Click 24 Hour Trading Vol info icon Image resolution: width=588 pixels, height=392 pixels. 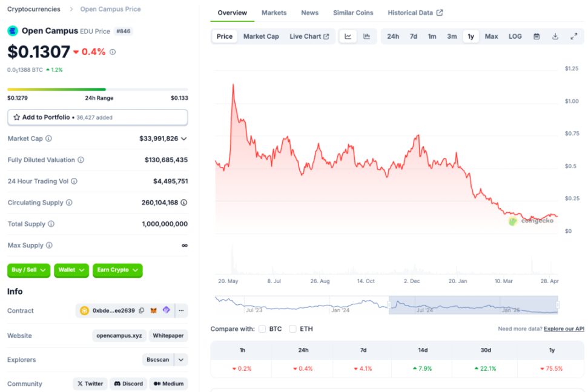click(x=74, y=181)
